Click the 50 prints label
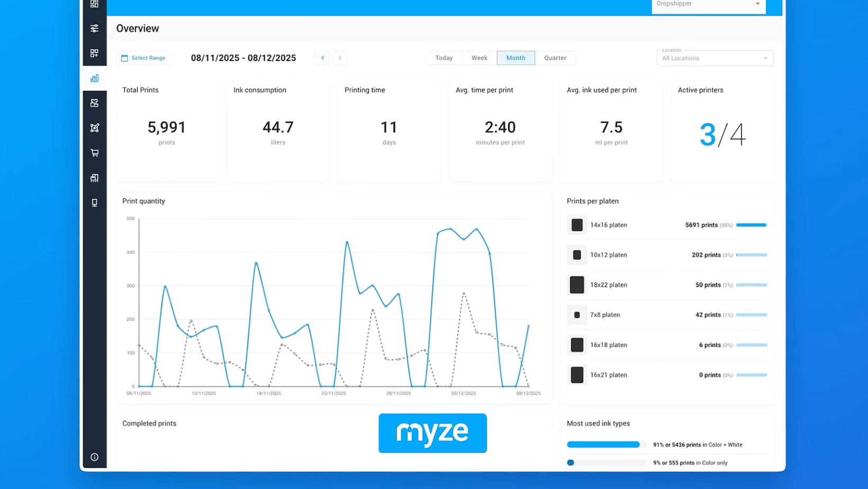 pyautogui.click(x=708, y=285)
